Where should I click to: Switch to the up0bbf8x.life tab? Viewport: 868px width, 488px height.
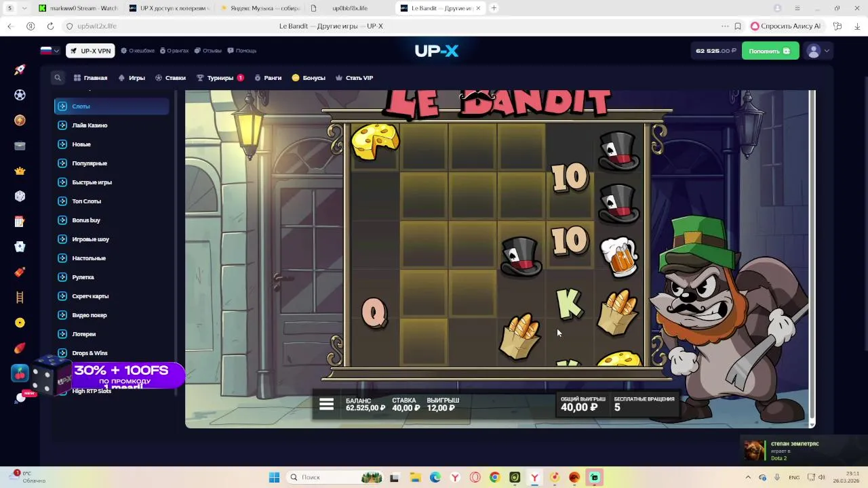tap(350, 8)
